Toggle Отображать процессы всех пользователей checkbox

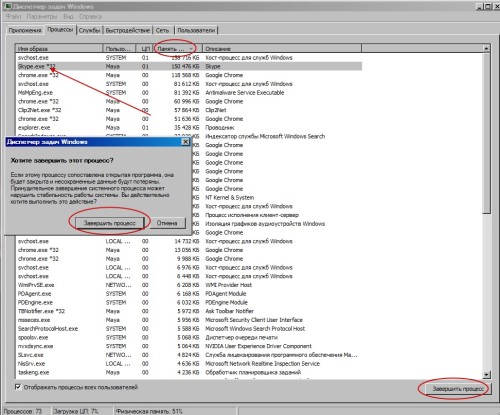(18, 387)
